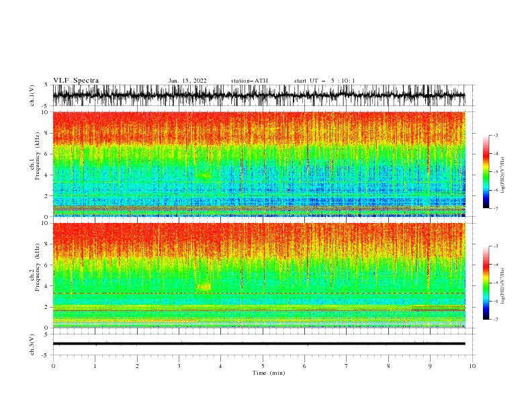Screen dimensions: 532x411
Task: Click the ch.2 spectrogram color bar
Action: click(486, 283)
